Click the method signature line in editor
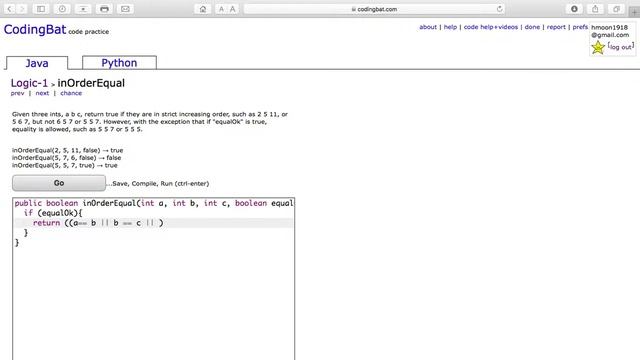Image resolution: width=640 pixels, height=360 pixels. coord(153,203)
